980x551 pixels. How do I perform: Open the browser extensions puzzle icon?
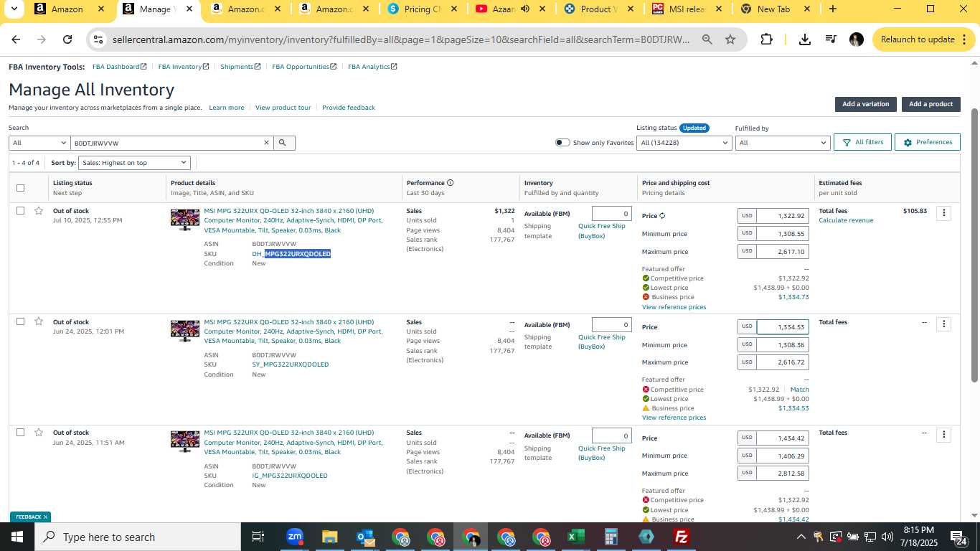coord(766,39)
